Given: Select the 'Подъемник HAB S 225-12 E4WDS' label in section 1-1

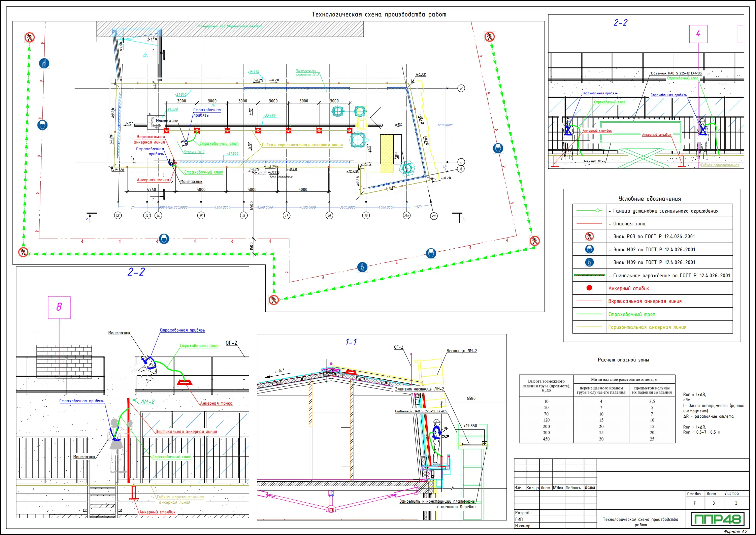Looking at the screenshot, I should coord(421,411).
